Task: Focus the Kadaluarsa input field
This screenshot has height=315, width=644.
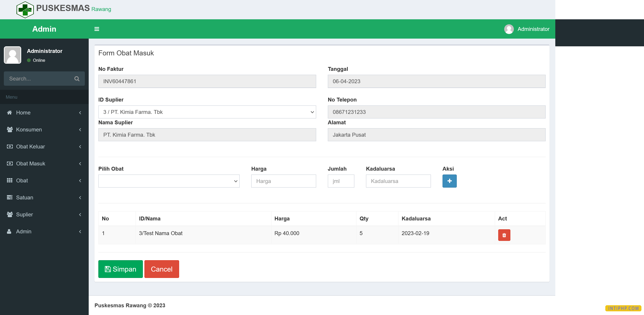Action: tap(398, 181)
